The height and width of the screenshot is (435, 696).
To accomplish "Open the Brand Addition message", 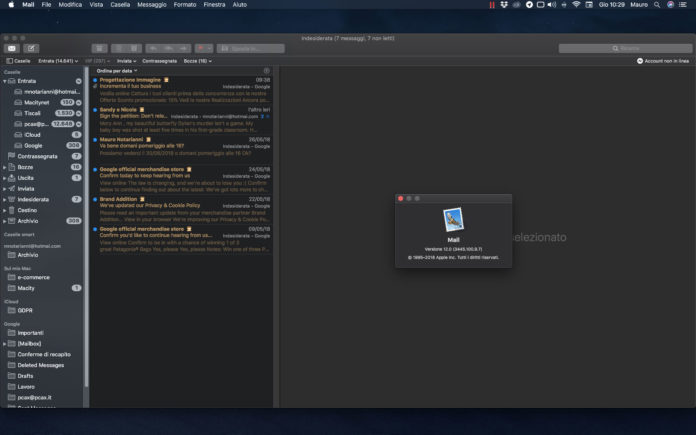I will point(182,210).
